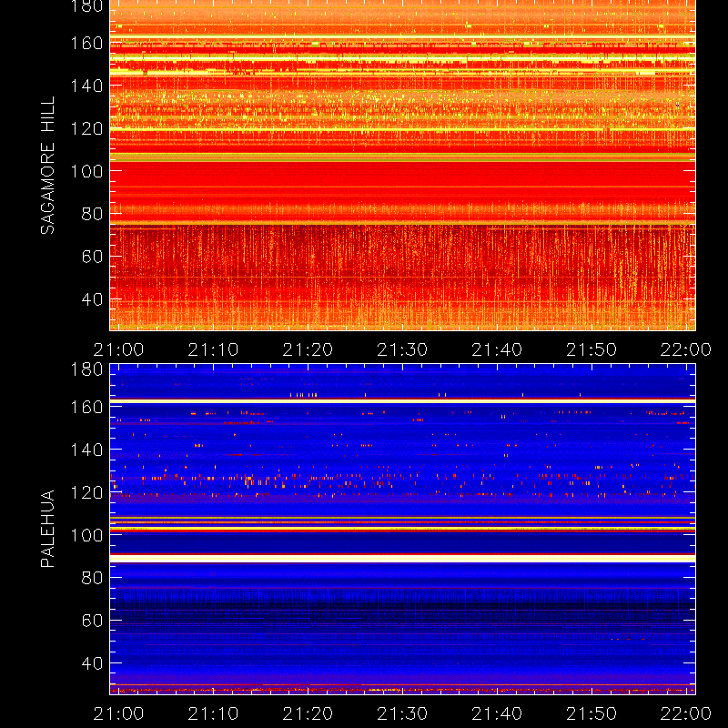
Task: Select the 120 tick label on Sagamore Hill plot
Action: point(86,128)
